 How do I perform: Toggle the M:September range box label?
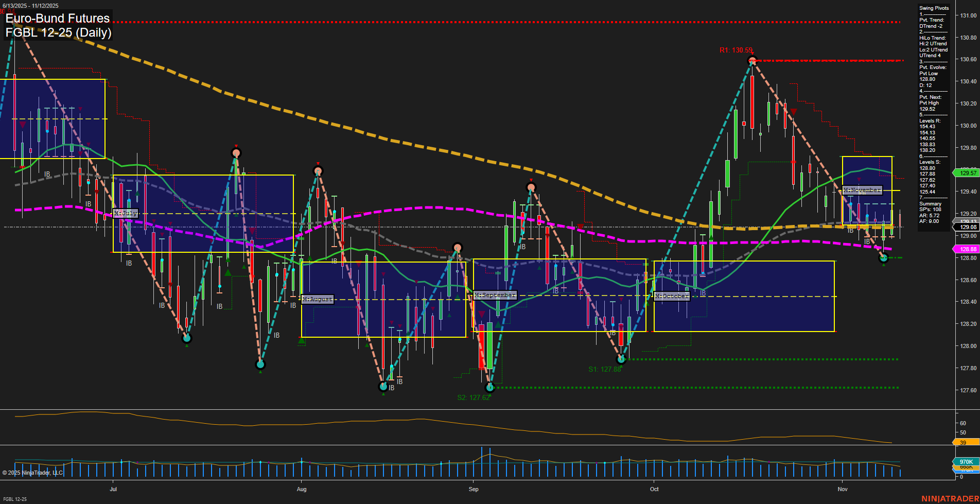click(x=495, y=295)
